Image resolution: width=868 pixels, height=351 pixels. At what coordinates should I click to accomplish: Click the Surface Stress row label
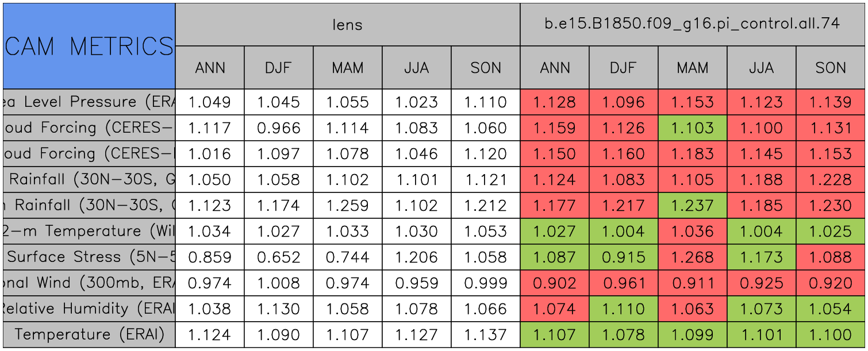click(x=89, y=257)
